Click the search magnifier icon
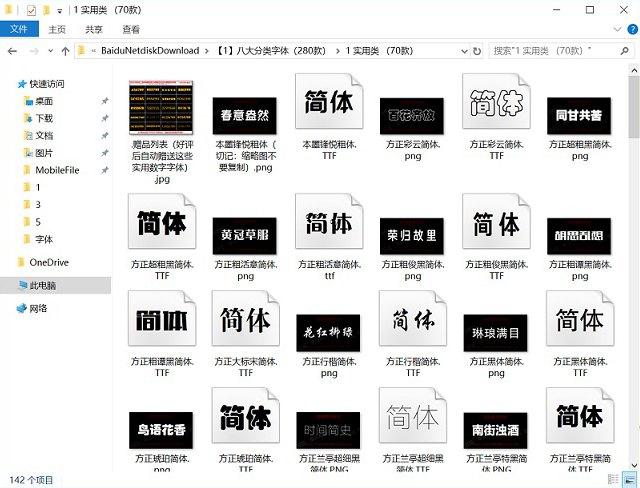The image size is (640, 488). [624, 51]
